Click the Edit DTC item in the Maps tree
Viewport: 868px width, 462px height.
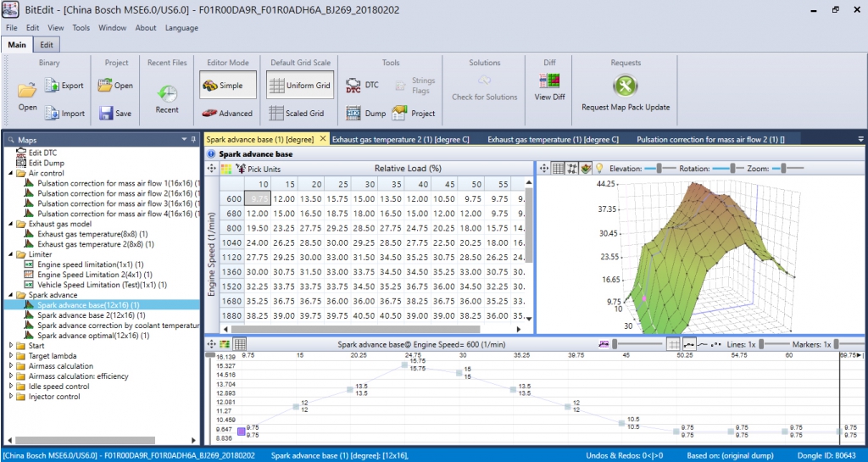(x=36, y=153)
